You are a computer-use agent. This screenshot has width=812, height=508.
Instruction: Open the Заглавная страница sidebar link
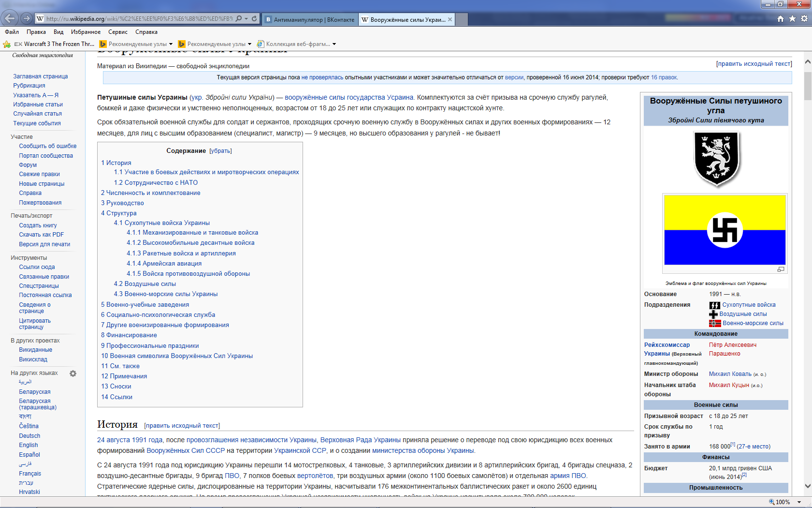click(x=41, y=76)
